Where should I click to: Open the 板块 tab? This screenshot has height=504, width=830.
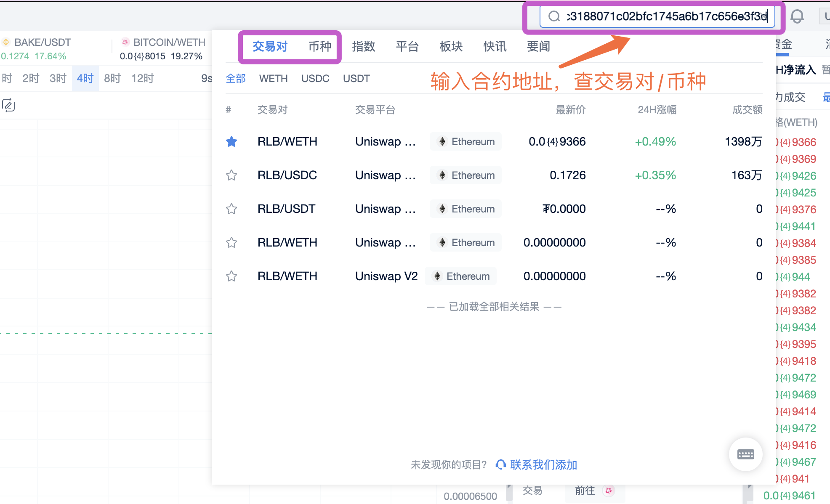point(451,46)
